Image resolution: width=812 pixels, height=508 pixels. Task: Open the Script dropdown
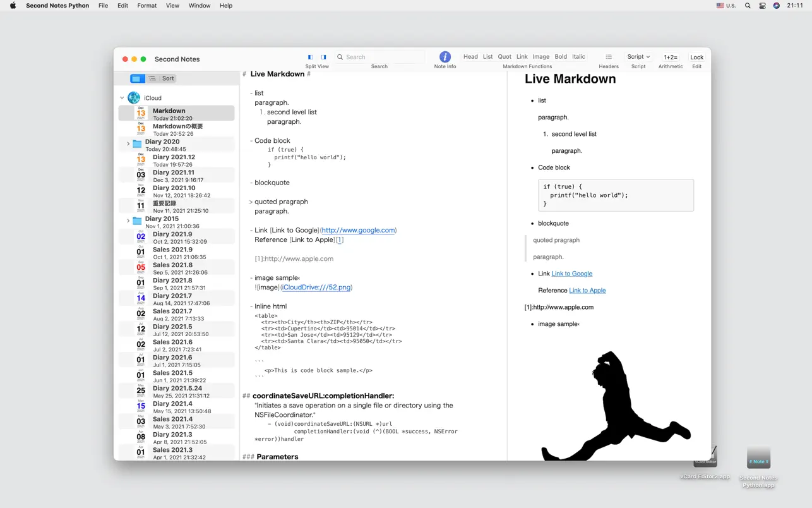pyautogui.click(x=638, y=56)
